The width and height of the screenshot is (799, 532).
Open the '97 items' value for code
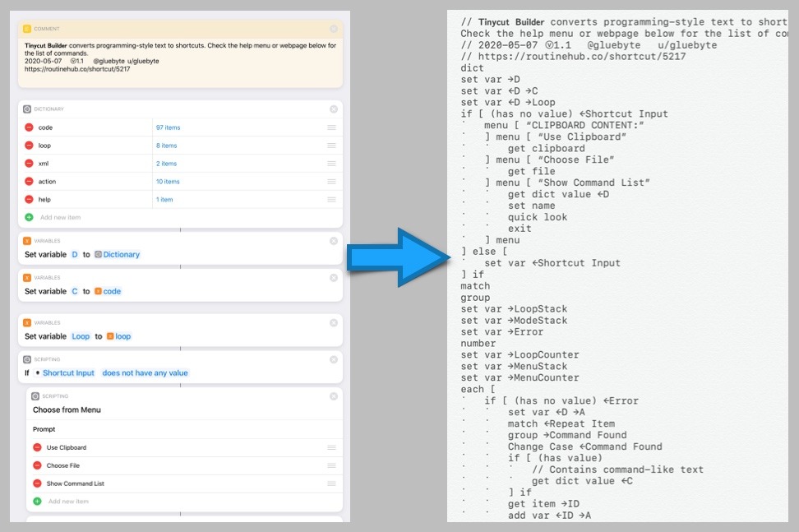tap(167, 127)
